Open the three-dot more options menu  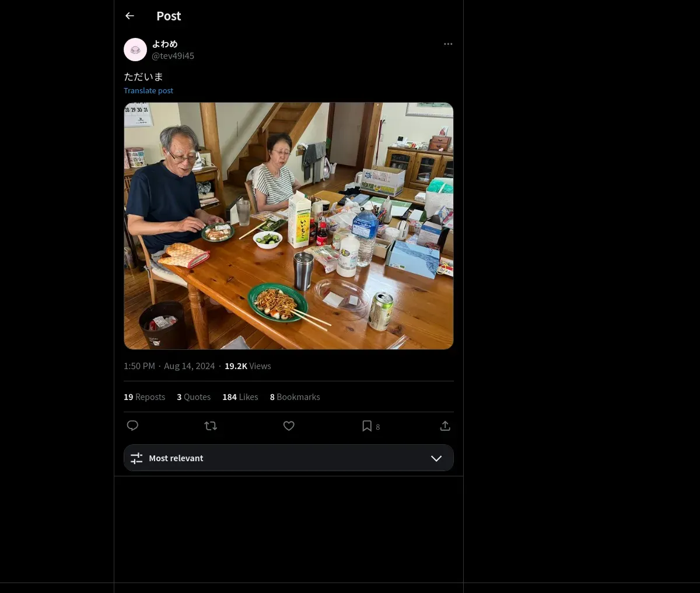(x=448, y=44)
